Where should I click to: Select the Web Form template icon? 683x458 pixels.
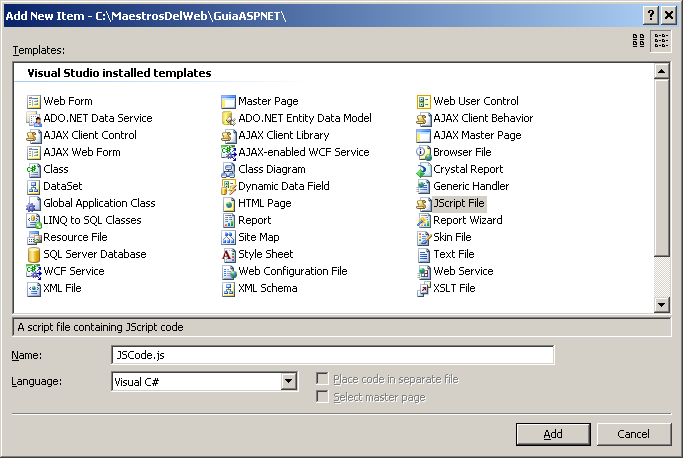(x=34, y=101)
